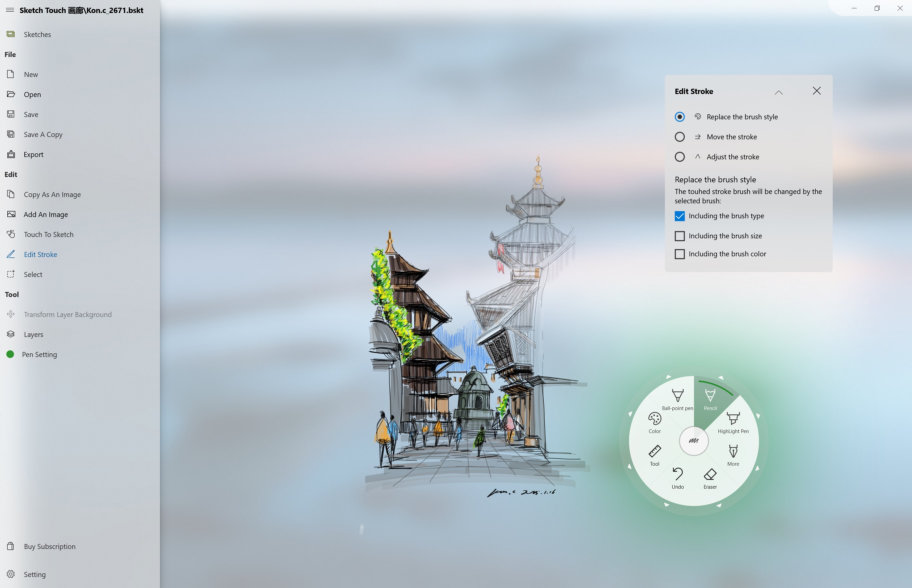Click the radial menu center stroke button
The image size is (912, 588).
(694, 441)
